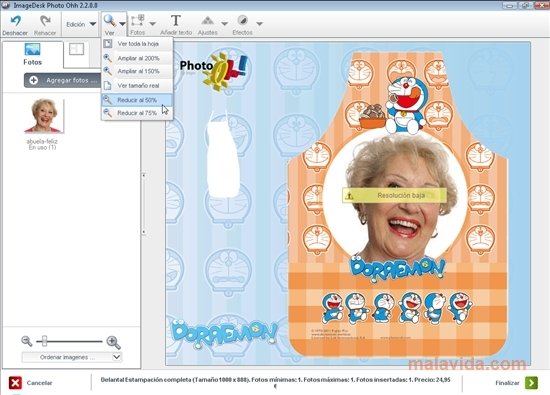Choose Ver toda la hoja
The width and height of the screenshot is (550, 395).
138,44
